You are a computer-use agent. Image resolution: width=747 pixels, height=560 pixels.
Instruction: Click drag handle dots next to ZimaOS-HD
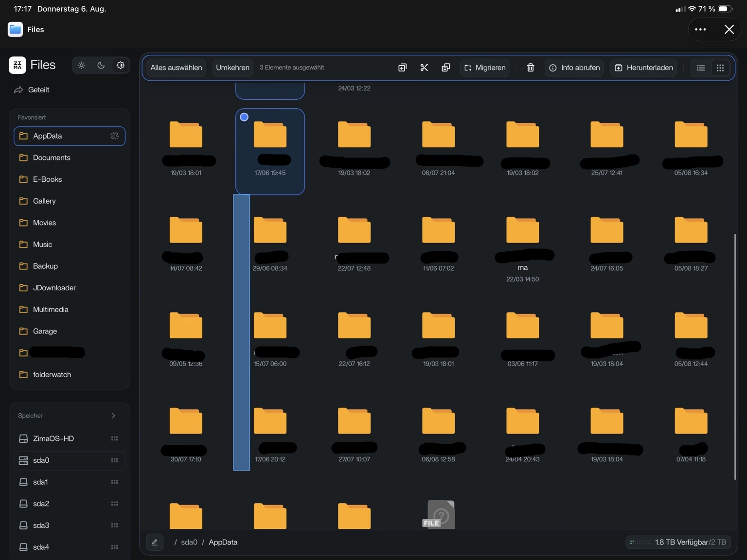pyautogui.click(x=115, y=438)
